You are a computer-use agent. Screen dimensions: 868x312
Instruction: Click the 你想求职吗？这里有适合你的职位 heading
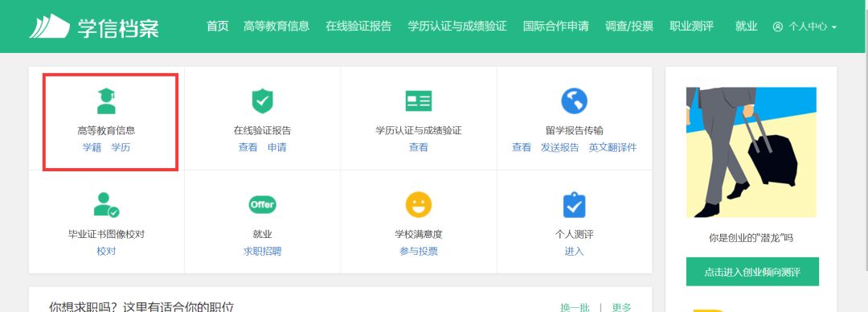[x=141, y=307]
